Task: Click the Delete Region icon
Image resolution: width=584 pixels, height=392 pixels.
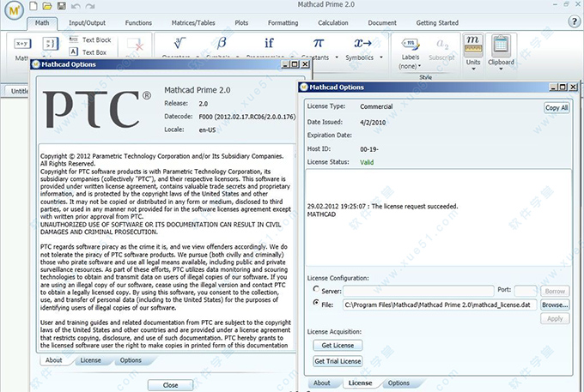Action: click(x=135, y=45)
